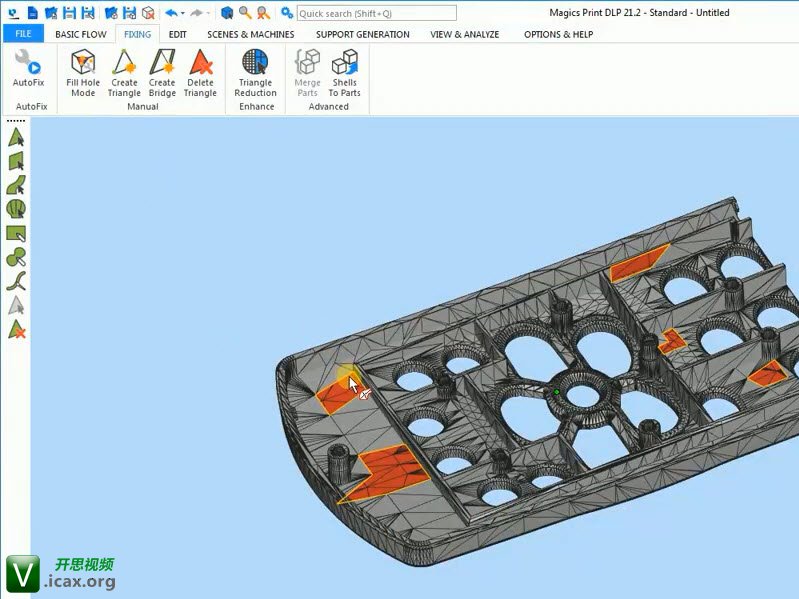Click the Unmark All red X tool
Viewport: 799px width, 599px height.
pyautogui.click(x=16, y=329)
